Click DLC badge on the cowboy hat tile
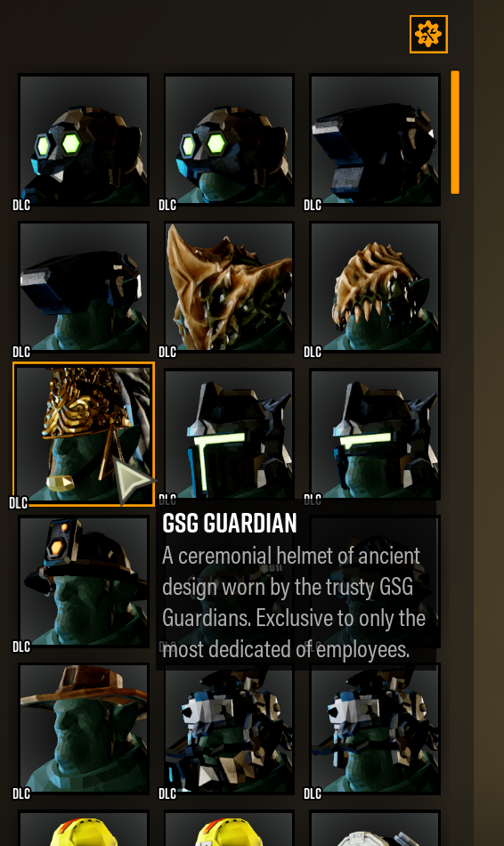The height and width of the screenshot is (846, 504). tap(21, 793)
